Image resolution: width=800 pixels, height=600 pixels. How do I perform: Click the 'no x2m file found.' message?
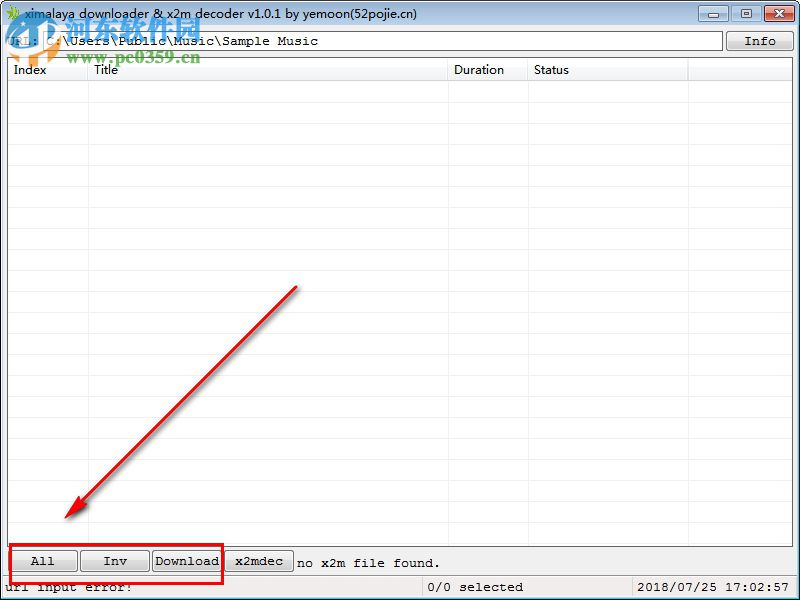point(368,563)
